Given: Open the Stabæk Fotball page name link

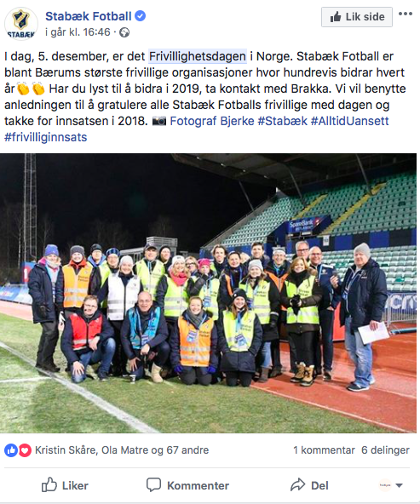Looking at the screenshot, I should [x=89, y=16].
